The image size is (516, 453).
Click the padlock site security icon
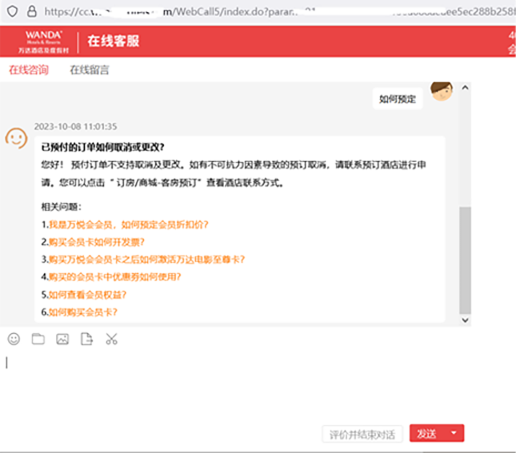pos(32,12)
